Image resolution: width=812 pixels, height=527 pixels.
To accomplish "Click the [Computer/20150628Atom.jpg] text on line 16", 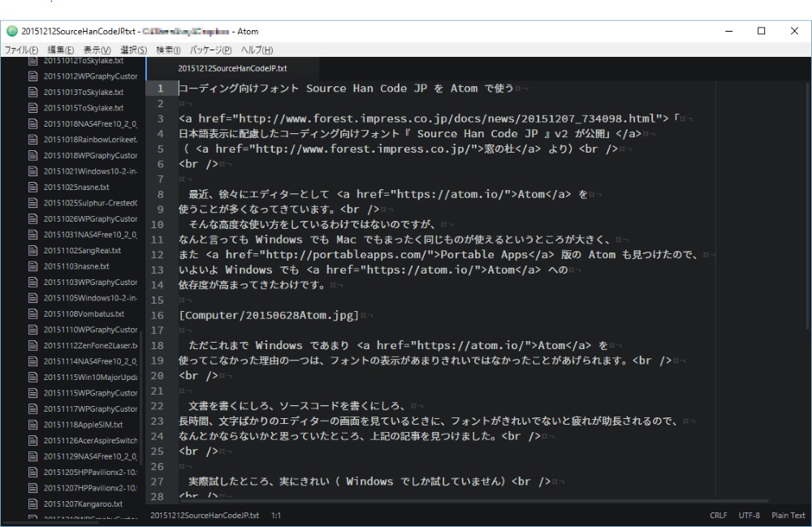I will coord(269,315).
